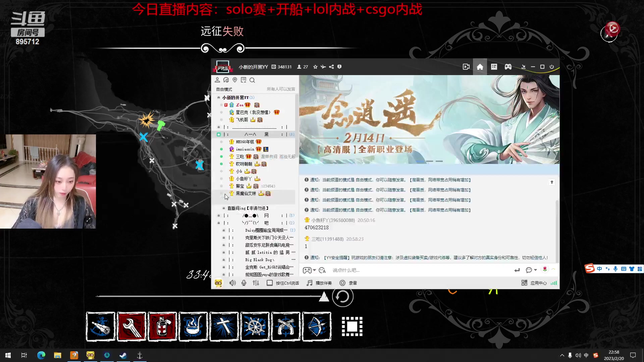Open member search with the magnifier icon

tap(252, 80)
